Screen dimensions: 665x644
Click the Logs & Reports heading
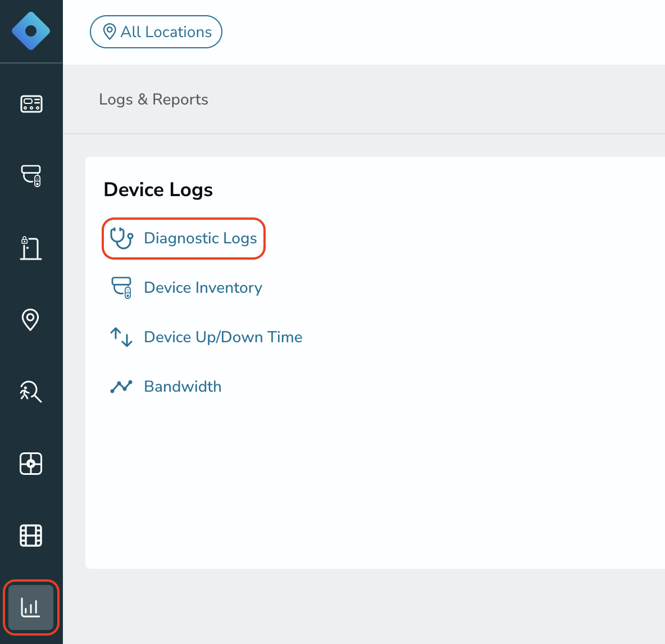tap(153, 99)
